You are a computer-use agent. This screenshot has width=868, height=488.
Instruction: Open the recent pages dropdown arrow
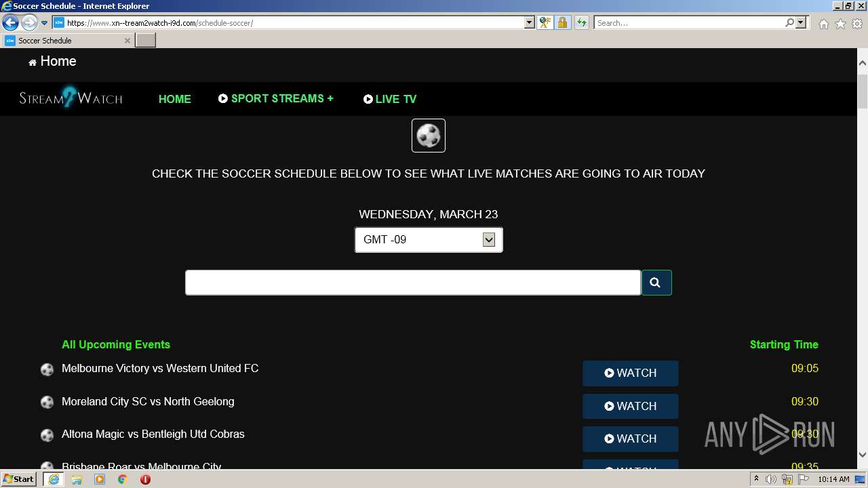click(x=44, y=23)
